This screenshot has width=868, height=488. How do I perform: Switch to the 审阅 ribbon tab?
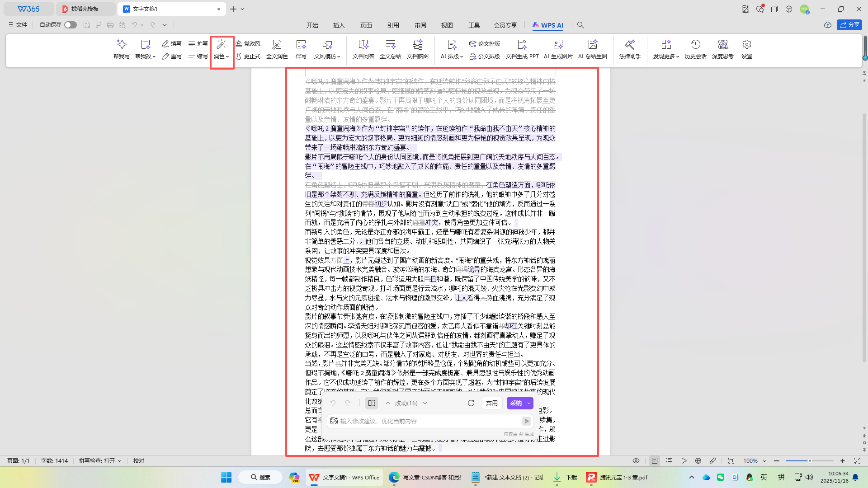point(420,25)
